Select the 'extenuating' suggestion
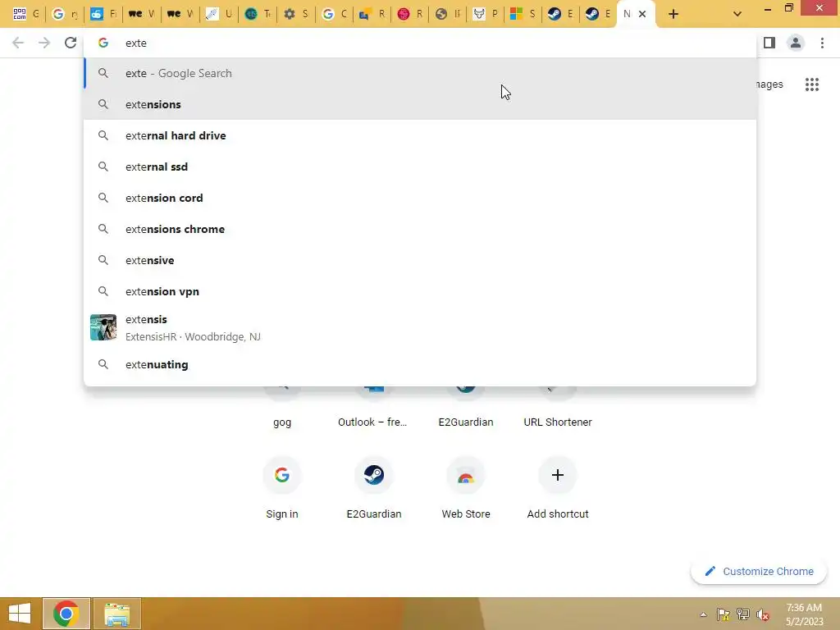Screen dimensions: 840x630 click(420, 364)
